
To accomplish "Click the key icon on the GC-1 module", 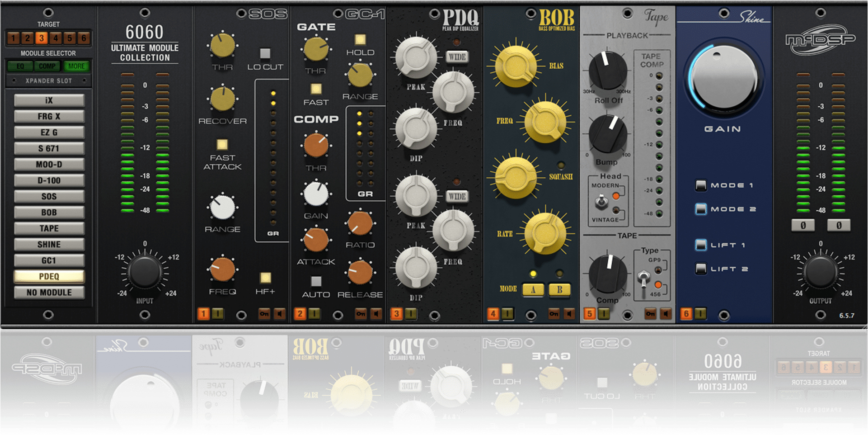I will tap(361, 314).
